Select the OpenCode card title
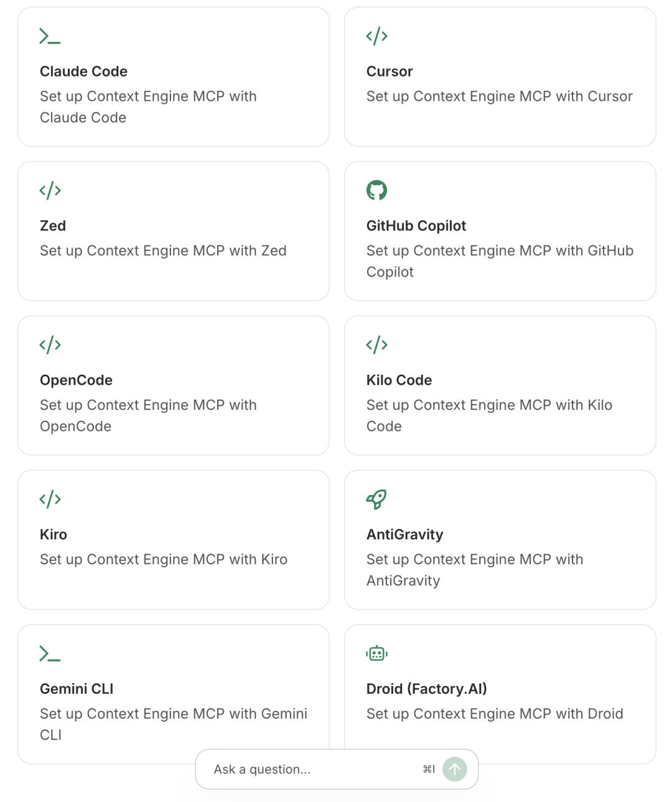 (x=76, y=380)
